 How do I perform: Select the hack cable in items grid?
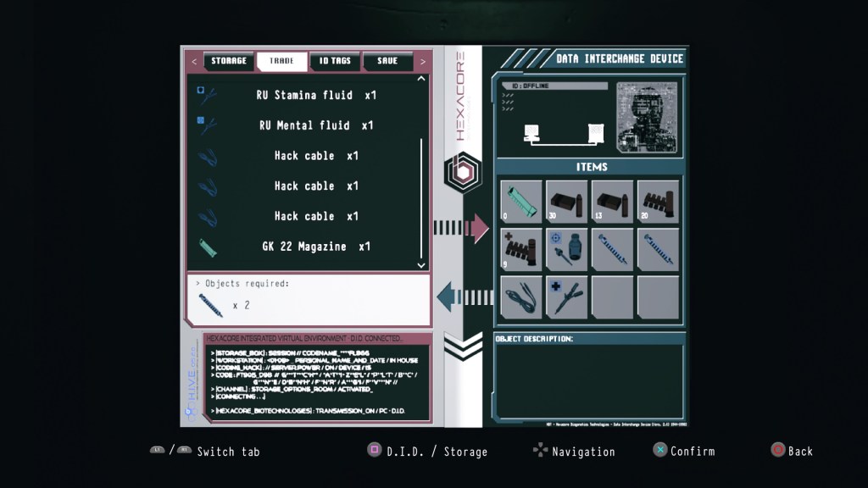click(x=521, y=297)
